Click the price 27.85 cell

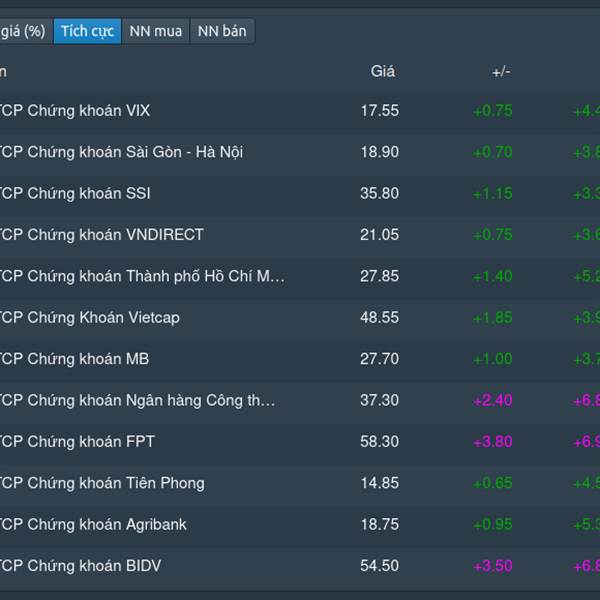[x=379, y=276]
